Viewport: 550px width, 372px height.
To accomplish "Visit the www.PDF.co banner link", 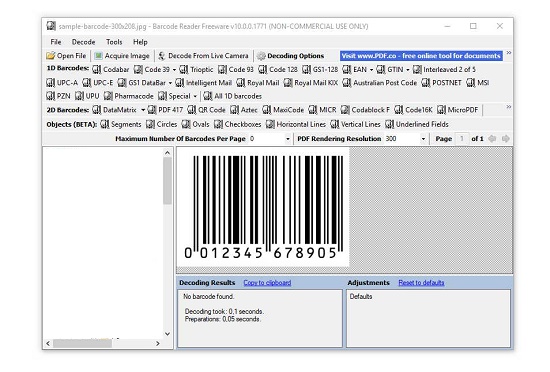I will pos(421,56).
